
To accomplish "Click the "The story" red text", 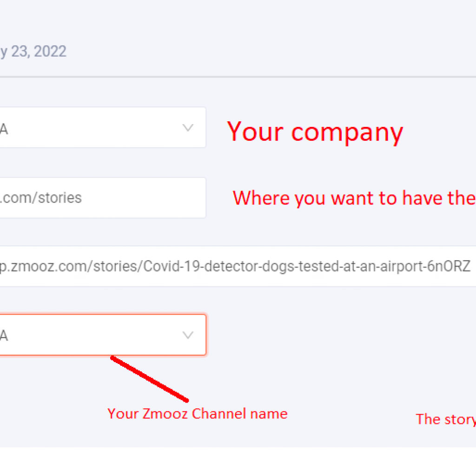I will pyautogui.click(x=446, y=420).
